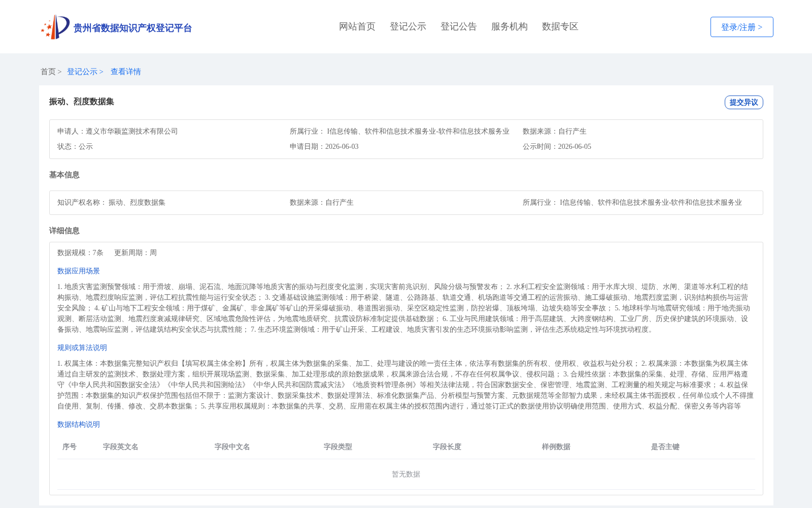The image size is (812, 508).
Task: Open 登记公告 navigation menu
Action: 459,26
